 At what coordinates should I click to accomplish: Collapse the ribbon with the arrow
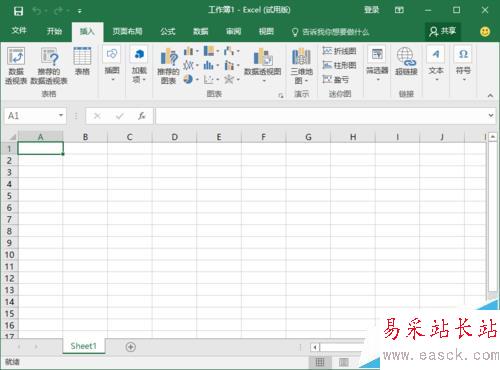pyautogui.click(x=490, y=96)
